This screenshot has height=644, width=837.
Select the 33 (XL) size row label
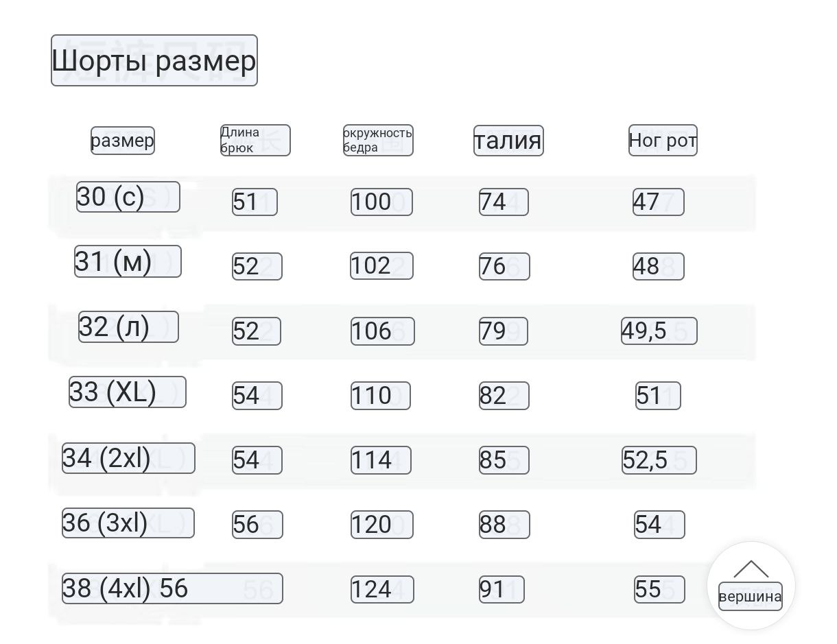click(128, 392)
